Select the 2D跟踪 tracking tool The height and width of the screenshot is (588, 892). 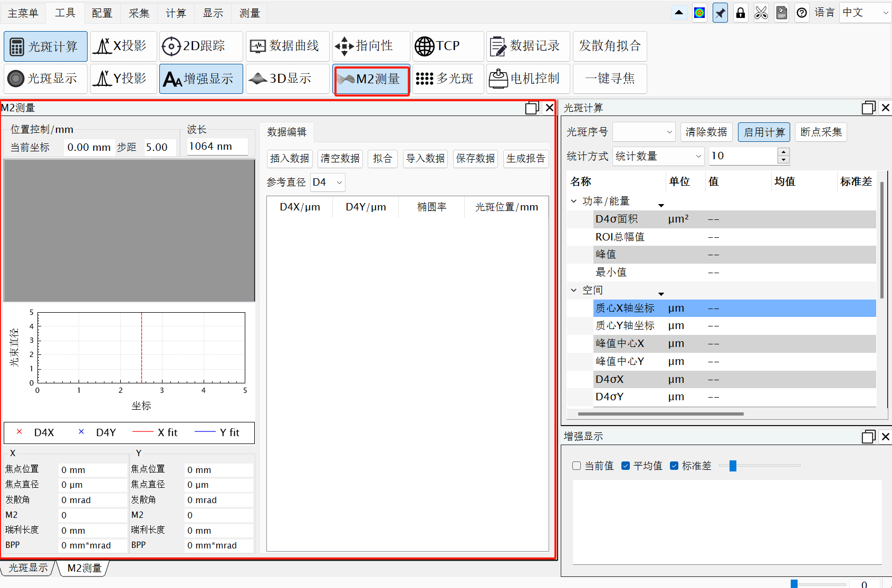click(201, 46)
